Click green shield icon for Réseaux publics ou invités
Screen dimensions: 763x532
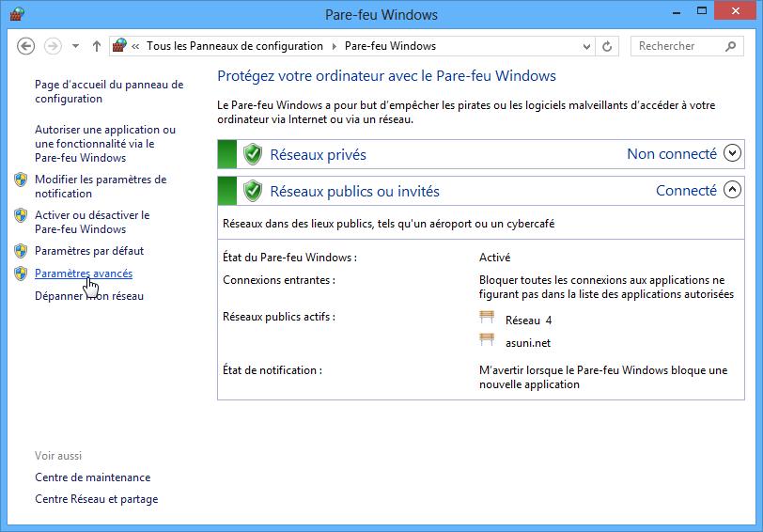pyautogui.click(x=253, y=191)
